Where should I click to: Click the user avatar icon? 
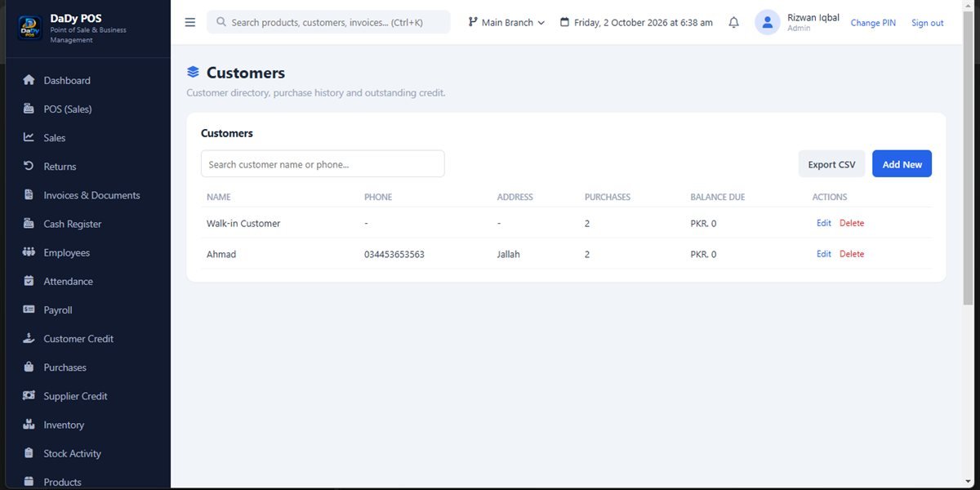click(x=768, y=22)
